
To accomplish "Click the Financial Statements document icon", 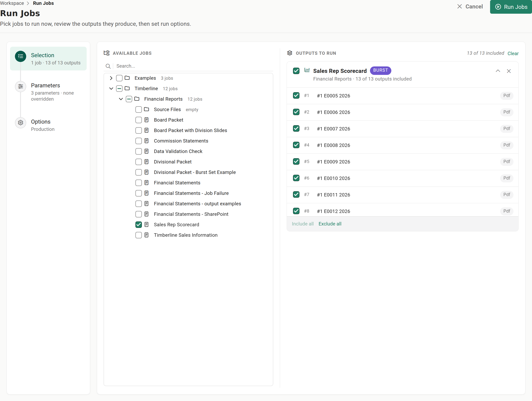I will click(147, 183).
